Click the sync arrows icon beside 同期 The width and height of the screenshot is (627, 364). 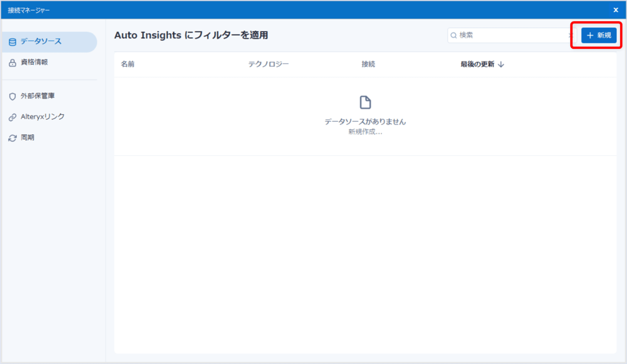[x=12, y=138]
